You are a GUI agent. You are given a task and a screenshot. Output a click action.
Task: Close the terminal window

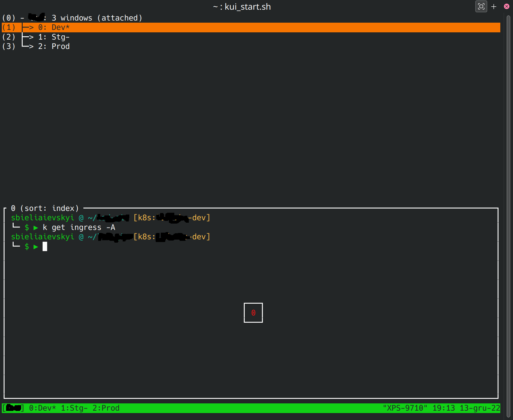507,6
